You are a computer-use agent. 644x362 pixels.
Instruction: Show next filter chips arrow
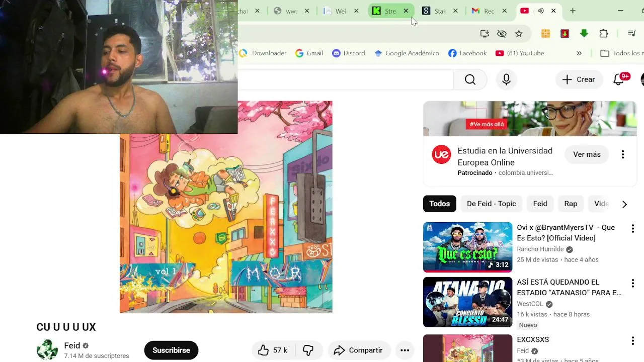[x=624, y=204]
